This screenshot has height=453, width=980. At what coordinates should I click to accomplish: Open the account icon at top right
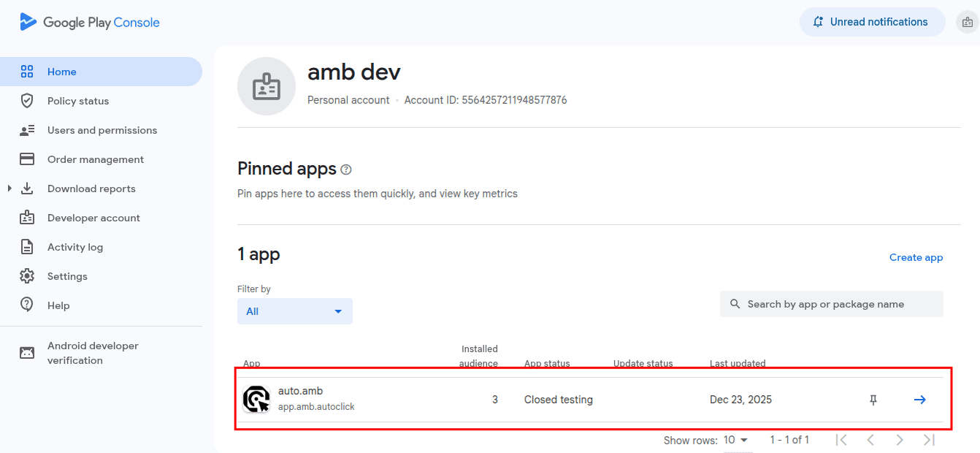click(x=968, y=23)
